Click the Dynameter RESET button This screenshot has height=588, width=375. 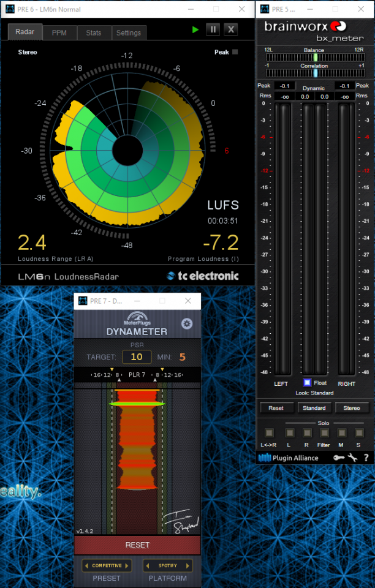[137, 545]
